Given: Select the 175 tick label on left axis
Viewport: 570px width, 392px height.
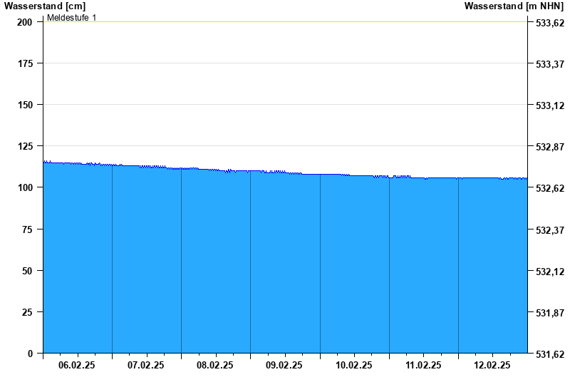Looking at the screenshot, I should [25, 63].
